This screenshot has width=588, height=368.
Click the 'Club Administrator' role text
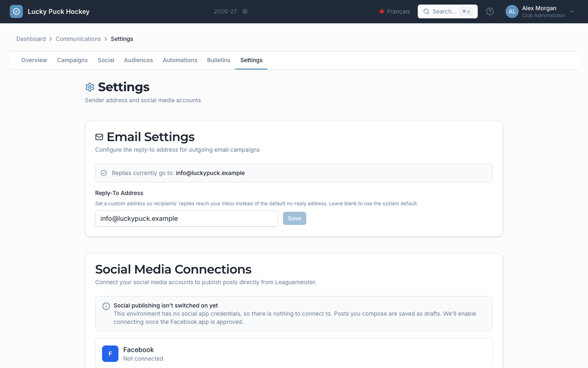[543, 16]
